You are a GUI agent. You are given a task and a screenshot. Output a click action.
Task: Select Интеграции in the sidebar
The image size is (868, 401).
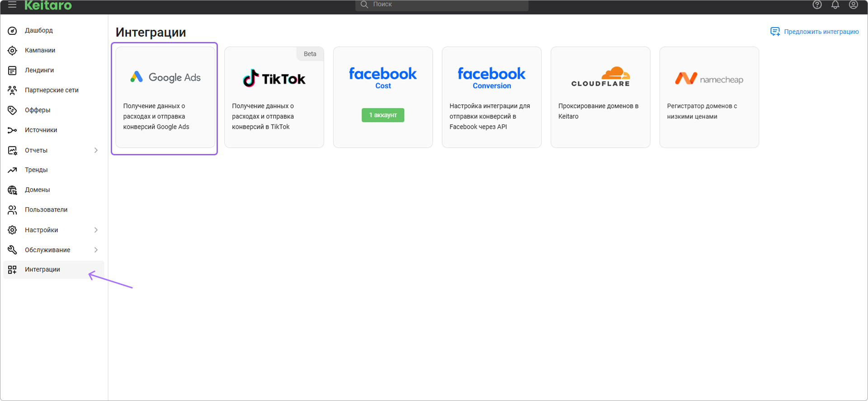[42, 270]
